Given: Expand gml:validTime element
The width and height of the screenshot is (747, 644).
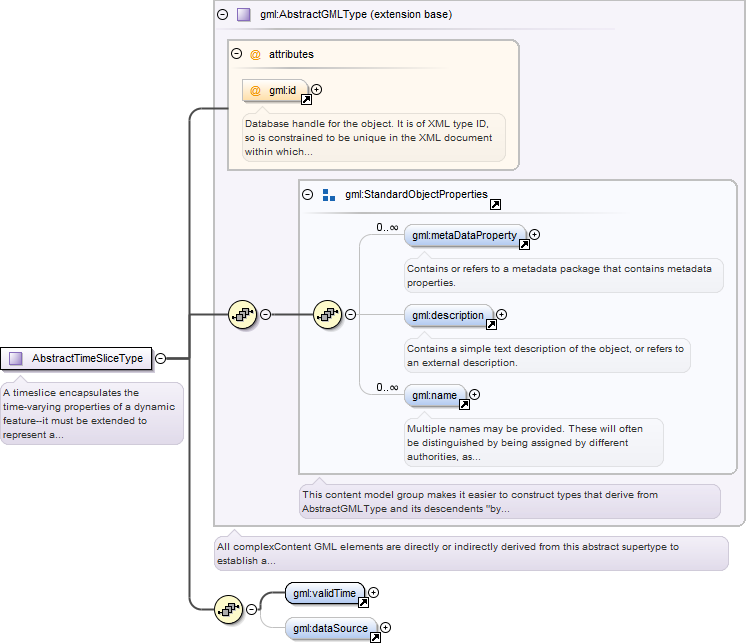Looking at the screenshot, I should 374,593.
